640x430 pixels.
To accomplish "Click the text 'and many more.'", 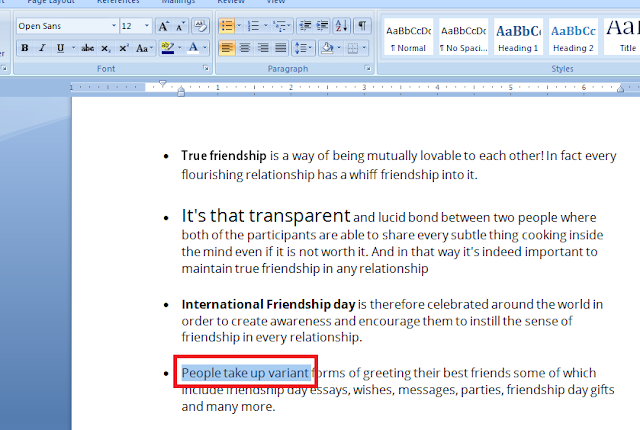I will pyautogui.click(x=229, y=406).
